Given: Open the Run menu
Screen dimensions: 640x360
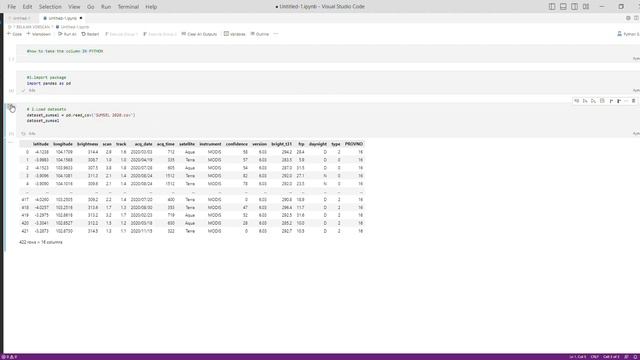Looking at the screenshot, I should point(106,7).
